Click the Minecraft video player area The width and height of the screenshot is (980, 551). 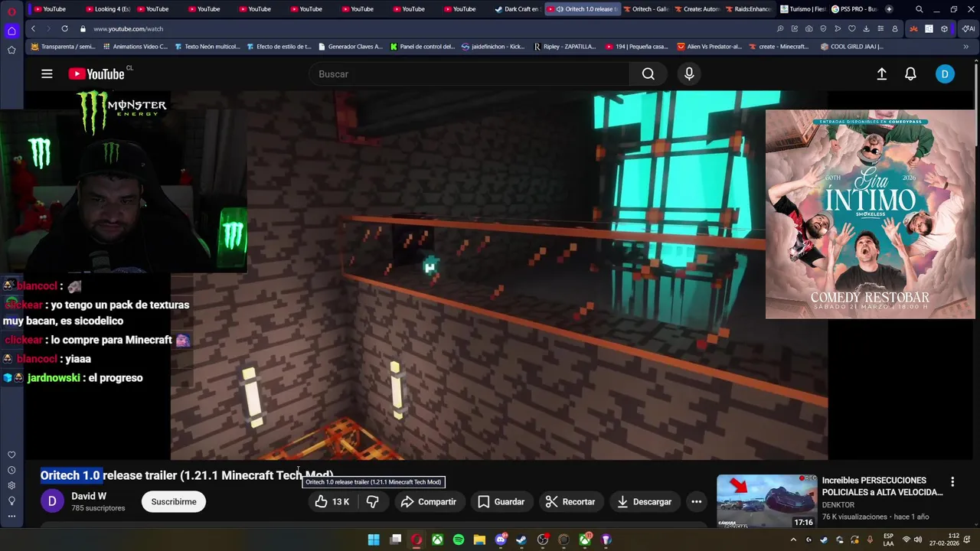(x=498, y=275)
